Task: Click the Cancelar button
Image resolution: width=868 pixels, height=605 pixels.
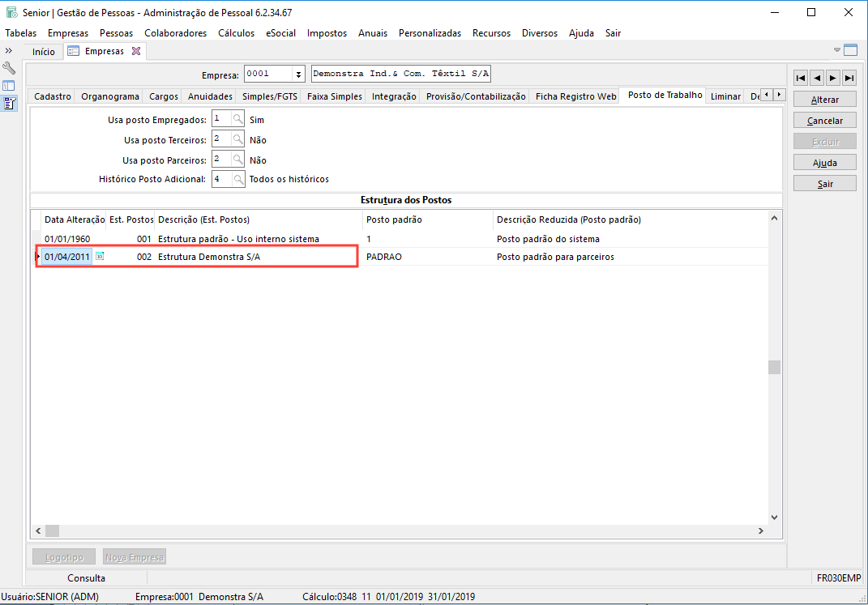Action: click(x=825, y=121)
